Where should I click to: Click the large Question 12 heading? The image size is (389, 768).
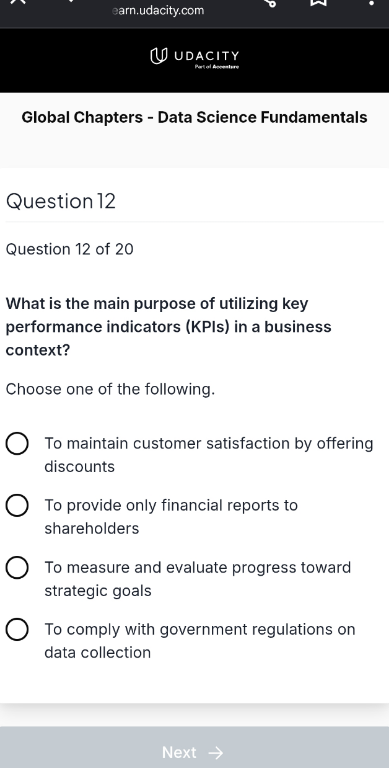pos(61,201)
